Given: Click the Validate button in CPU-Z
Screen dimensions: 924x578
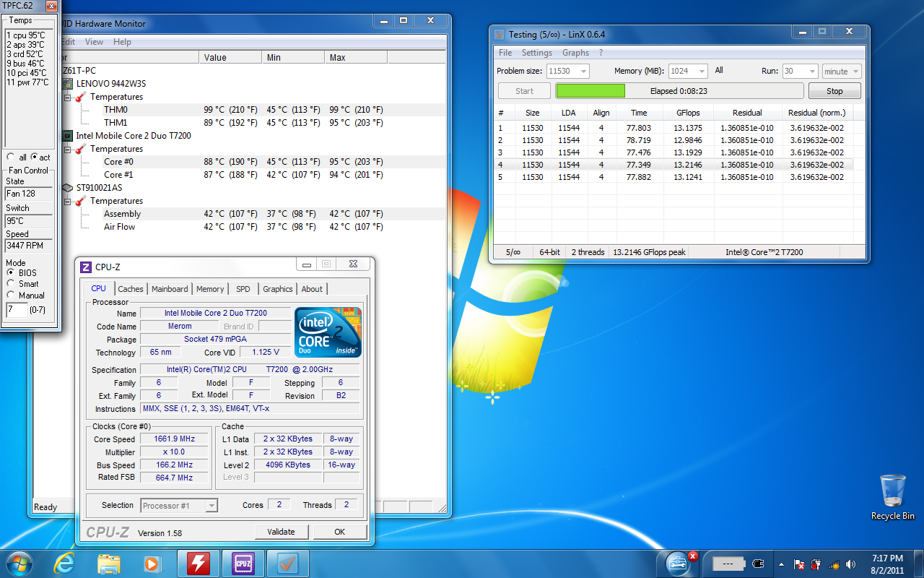Looking at the screenshot, I should (282, 532).
